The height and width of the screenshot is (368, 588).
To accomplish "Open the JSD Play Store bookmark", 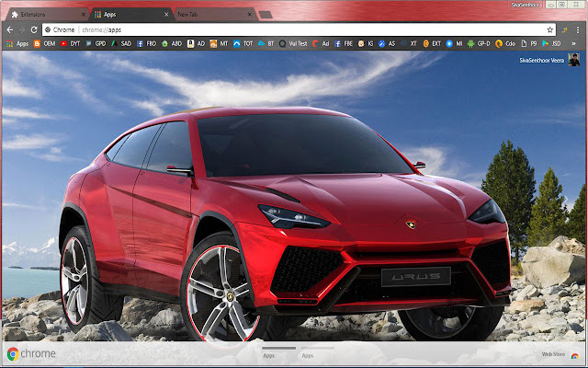I will (x=551, y=43).
